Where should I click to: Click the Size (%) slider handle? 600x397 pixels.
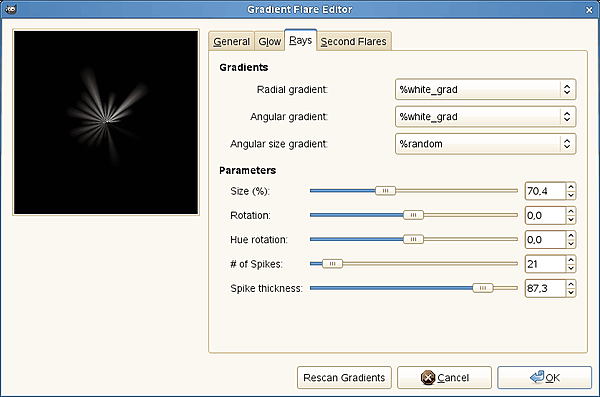[385, 191]
